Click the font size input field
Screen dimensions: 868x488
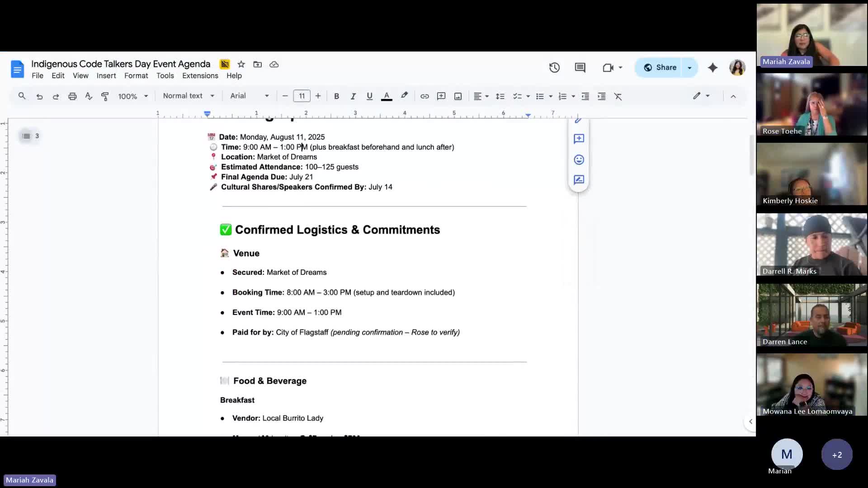pyautogui.click(x=302, y=96)
